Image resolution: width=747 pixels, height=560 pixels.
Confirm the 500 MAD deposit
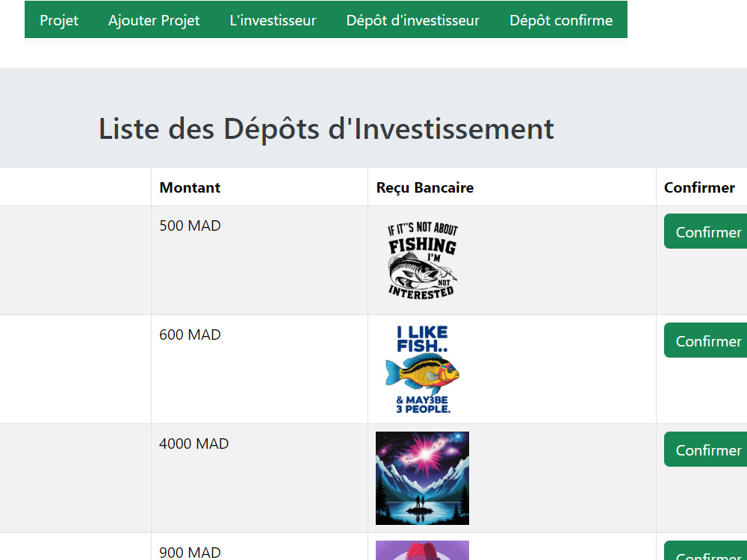point(707,231)
